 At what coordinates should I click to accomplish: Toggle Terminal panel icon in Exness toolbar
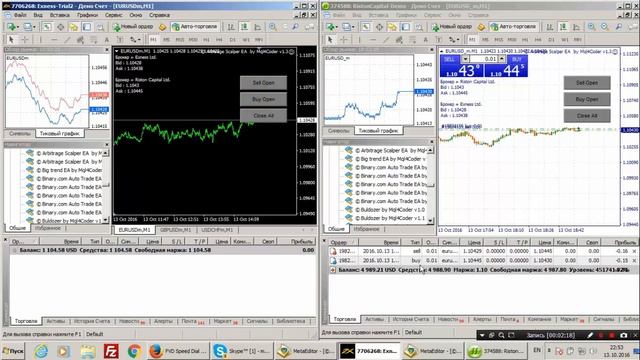tap(87, 27)
